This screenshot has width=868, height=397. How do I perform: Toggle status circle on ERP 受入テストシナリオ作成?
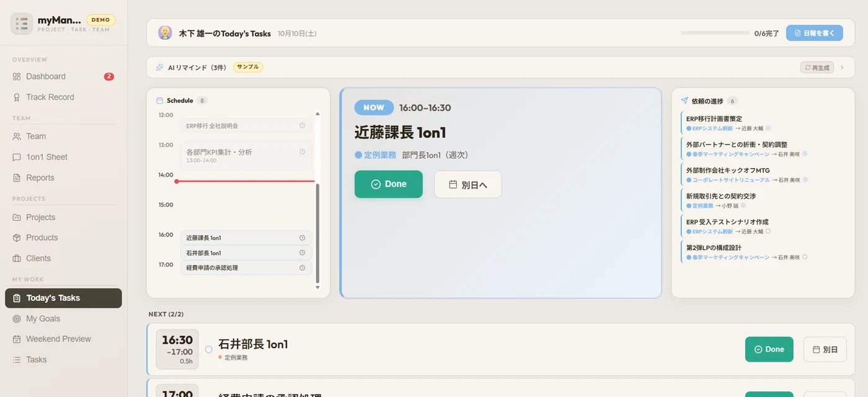(768, 231)
